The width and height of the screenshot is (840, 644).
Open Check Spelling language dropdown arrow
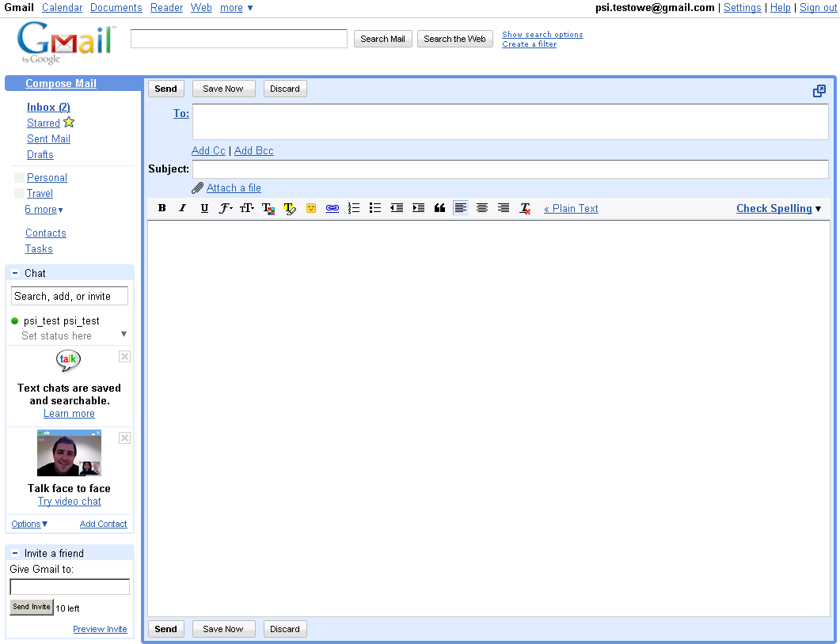point(818,209)
